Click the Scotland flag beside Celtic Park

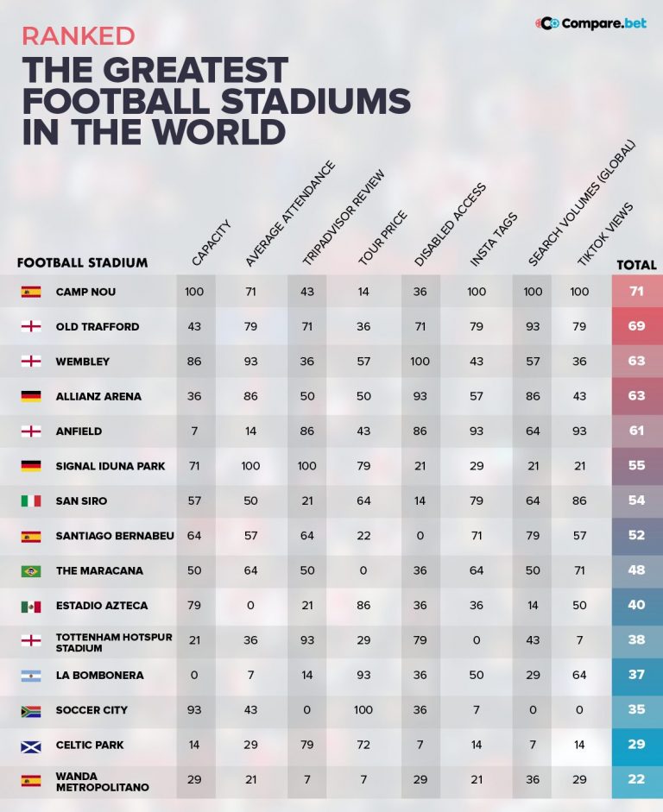31,746
